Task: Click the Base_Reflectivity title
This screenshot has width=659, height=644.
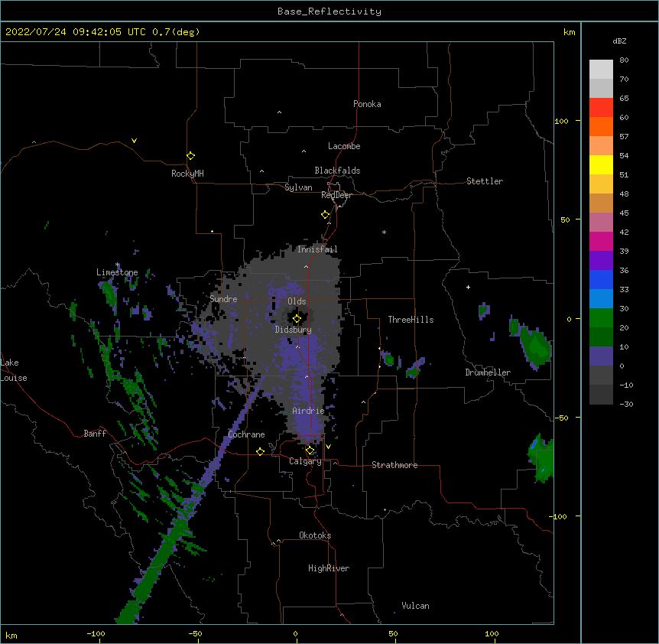Action: (x=329, y=11)
